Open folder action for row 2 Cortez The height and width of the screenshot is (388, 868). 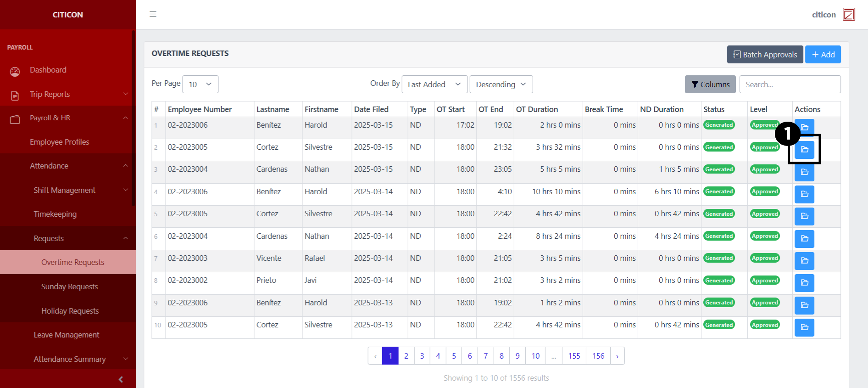click(x=804, y=150)
